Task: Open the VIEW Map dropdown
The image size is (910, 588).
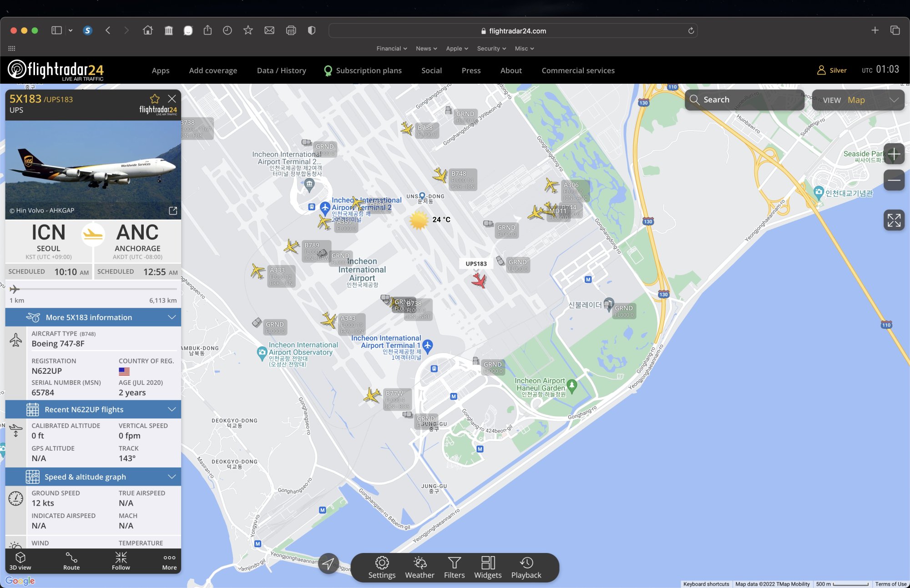Action: [858, 100]
